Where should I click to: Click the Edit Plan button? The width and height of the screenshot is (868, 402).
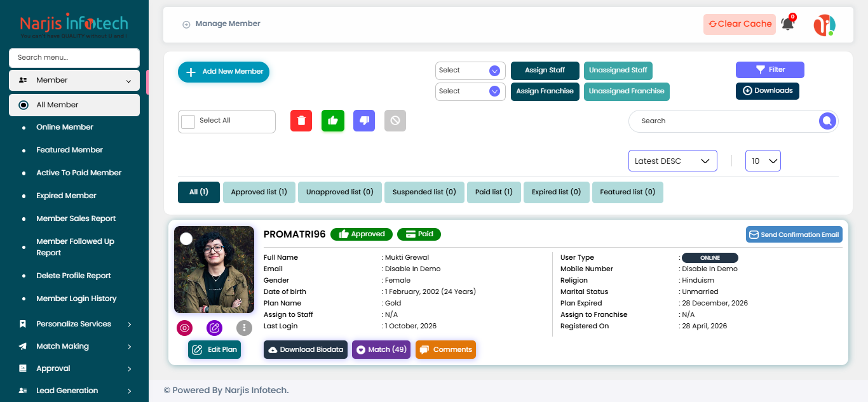tap(215, 350)
